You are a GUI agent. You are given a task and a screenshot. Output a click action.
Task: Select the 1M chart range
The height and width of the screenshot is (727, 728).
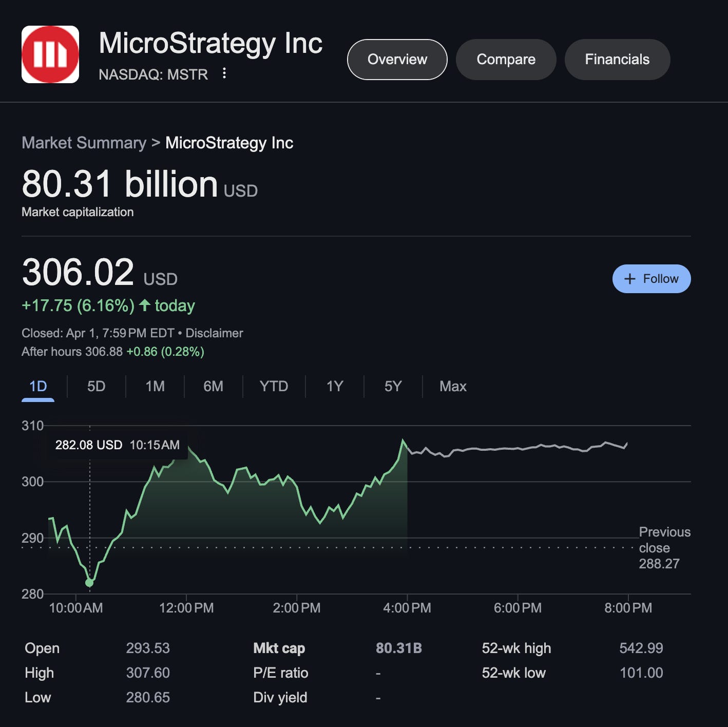[155, 387]
